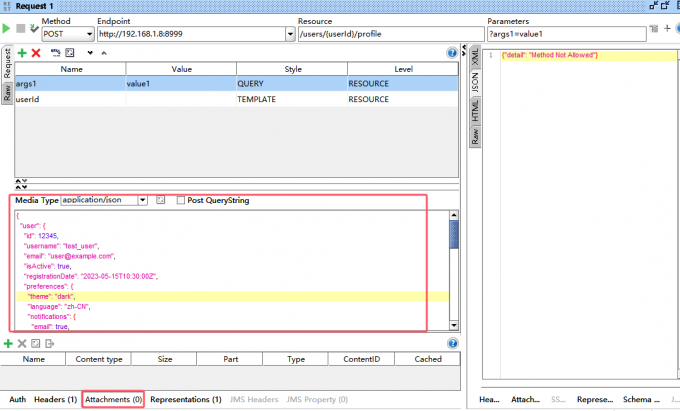Viewport: 680px width, 411px height.
Task: Open the Attachments (0) tab
Action: [x=113, y=399]
